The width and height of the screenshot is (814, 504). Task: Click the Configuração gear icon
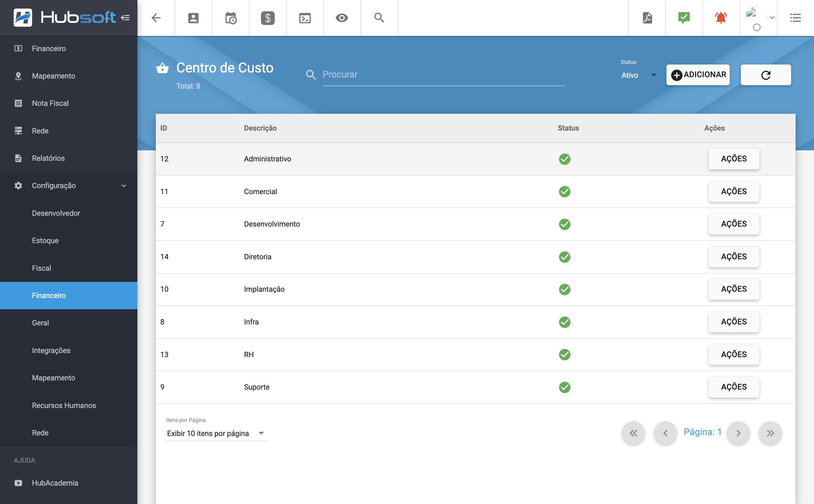(x=18, y=186)
